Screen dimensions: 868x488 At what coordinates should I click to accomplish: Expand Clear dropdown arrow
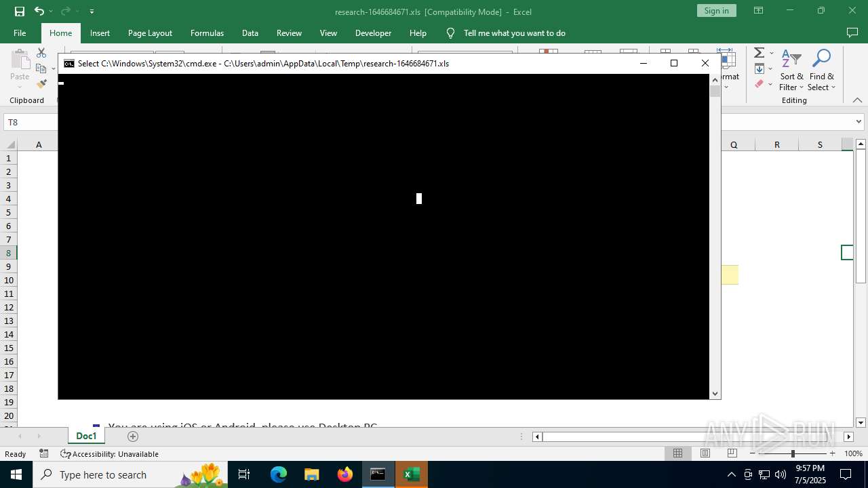tap(772, 84)
